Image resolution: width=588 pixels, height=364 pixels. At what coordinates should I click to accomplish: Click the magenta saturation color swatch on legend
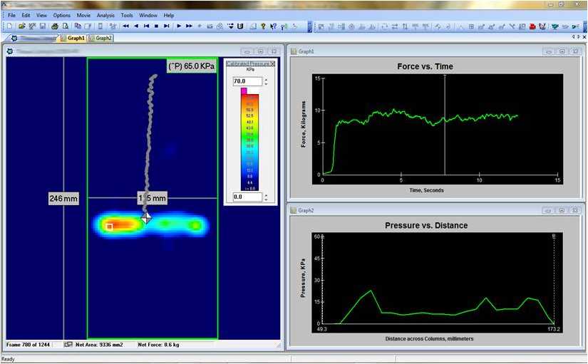(x=243, y=91)
